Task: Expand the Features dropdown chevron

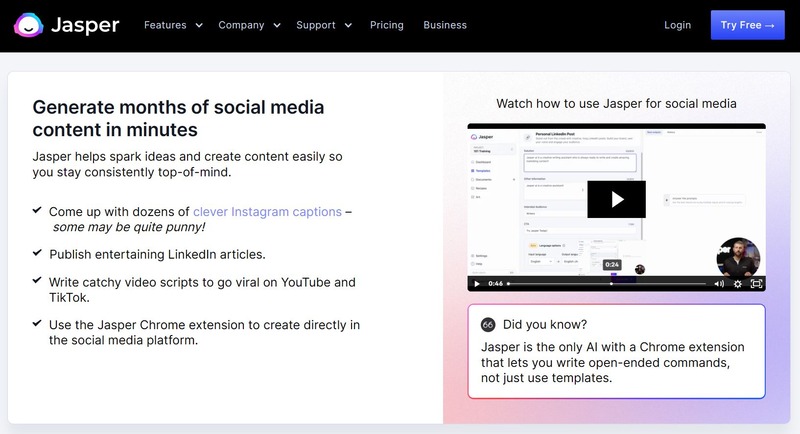Action: (x=199, y=25)
